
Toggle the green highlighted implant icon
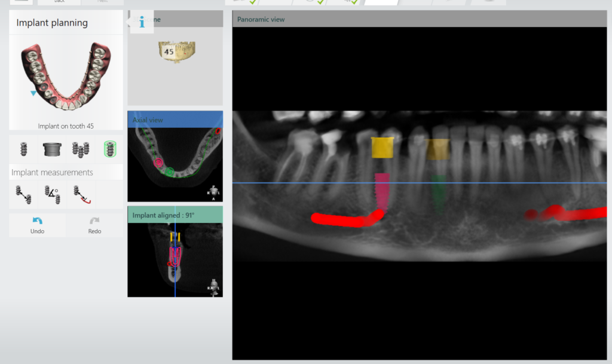tap(109, 149)
